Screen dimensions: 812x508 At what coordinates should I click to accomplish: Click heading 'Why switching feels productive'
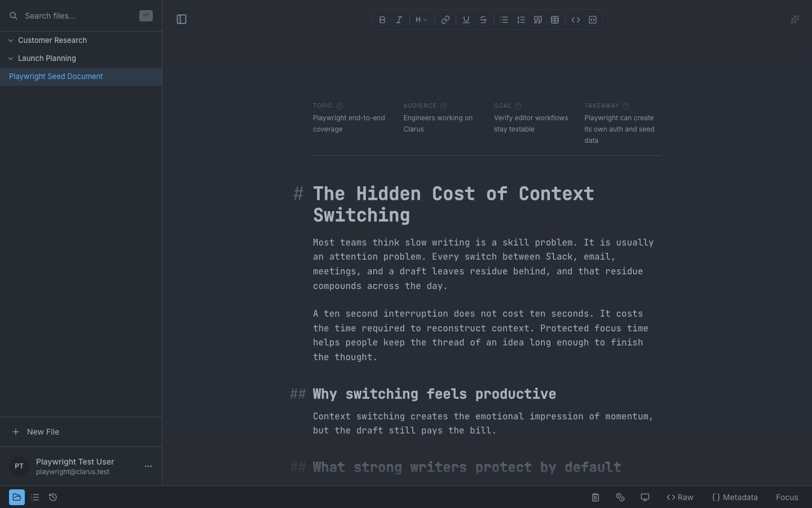pos(434,394)
